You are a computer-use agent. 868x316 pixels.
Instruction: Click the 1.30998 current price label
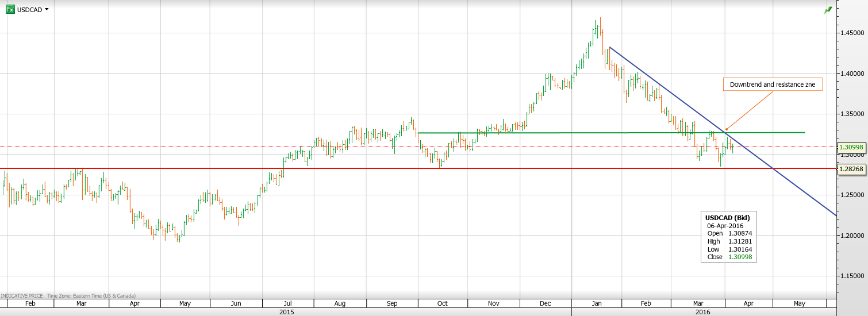852,147
